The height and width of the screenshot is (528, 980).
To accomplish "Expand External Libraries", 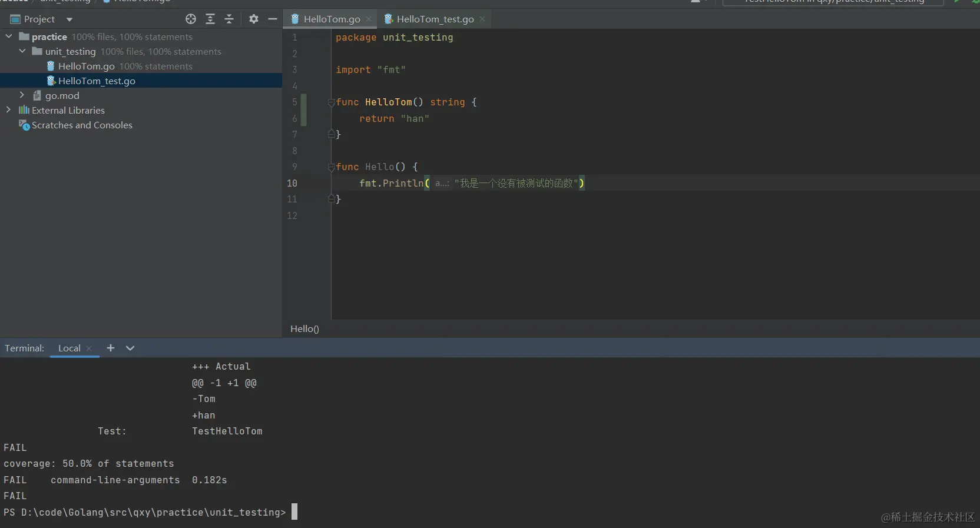I will [x=9, y=110].
